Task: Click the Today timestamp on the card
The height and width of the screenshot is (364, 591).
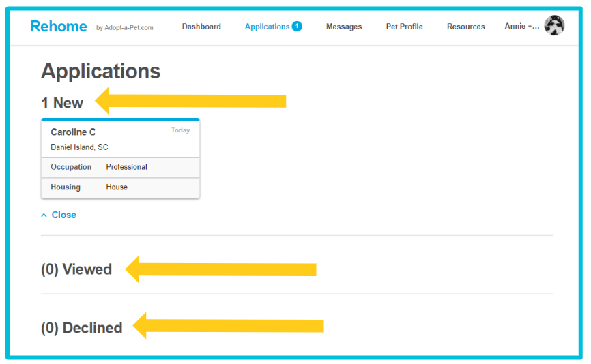Action: pos(180,130)
